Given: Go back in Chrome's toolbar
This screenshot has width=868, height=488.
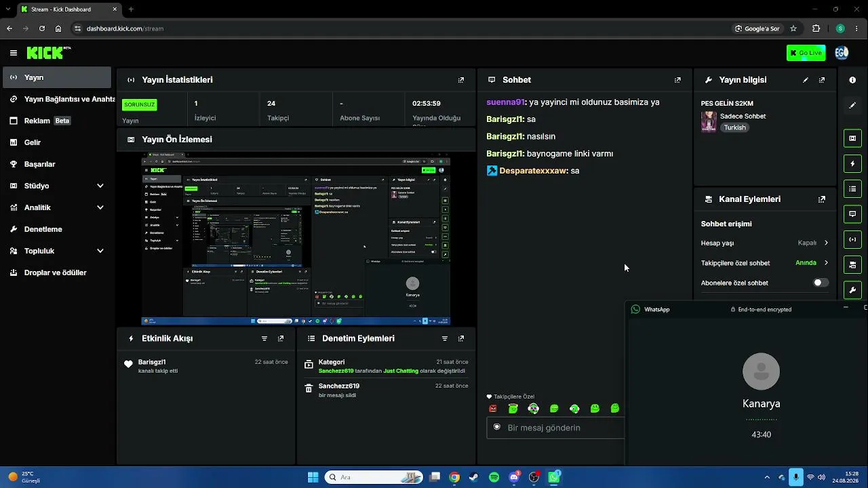Looking at the screenshot, I should [x=9, y=28].
